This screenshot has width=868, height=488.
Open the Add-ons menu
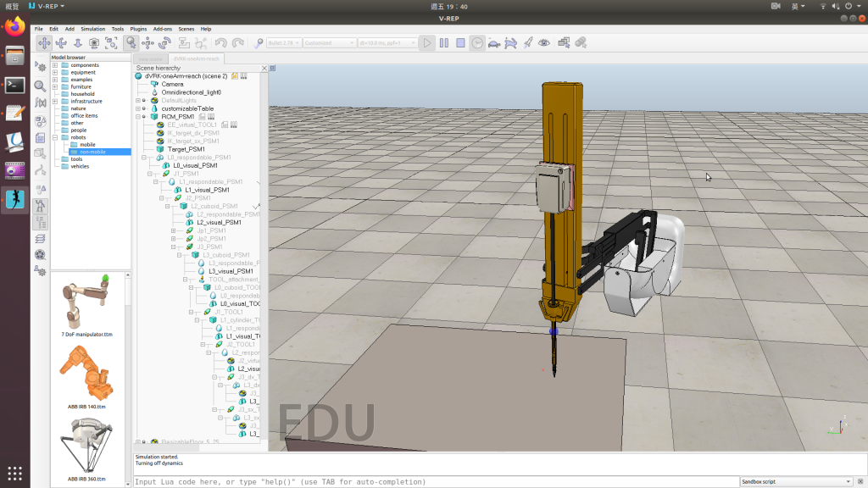[162, 29]
